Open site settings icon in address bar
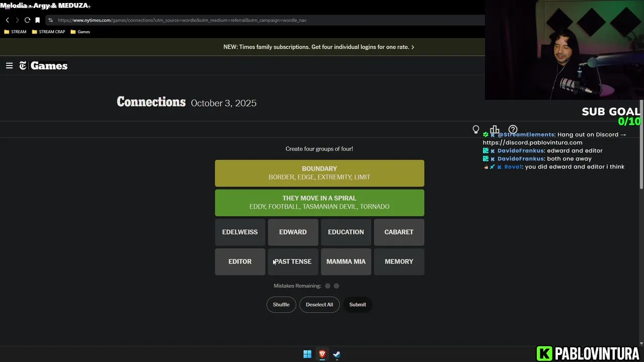The image size is (644, 362). [50, 20]
